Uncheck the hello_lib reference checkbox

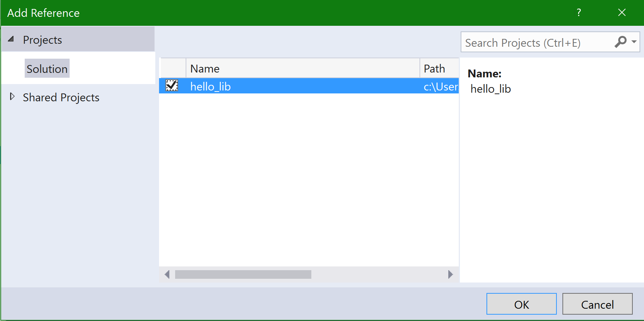click(x=172, y=86)
